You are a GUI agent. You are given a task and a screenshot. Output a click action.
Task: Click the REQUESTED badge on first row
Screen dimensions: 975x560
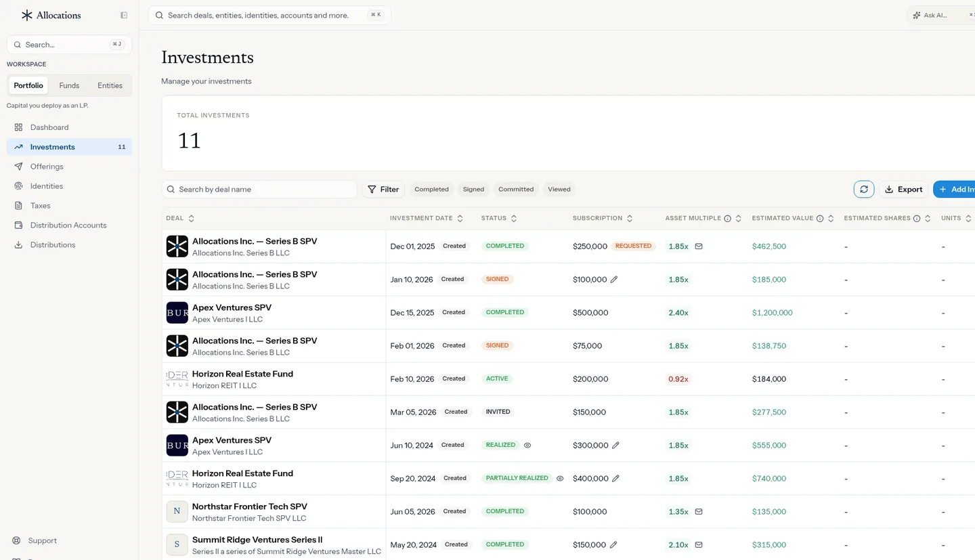(633, 246)
